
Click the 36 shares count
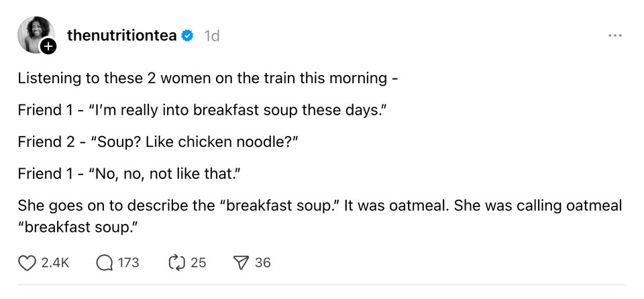click(x=263, y=263)
